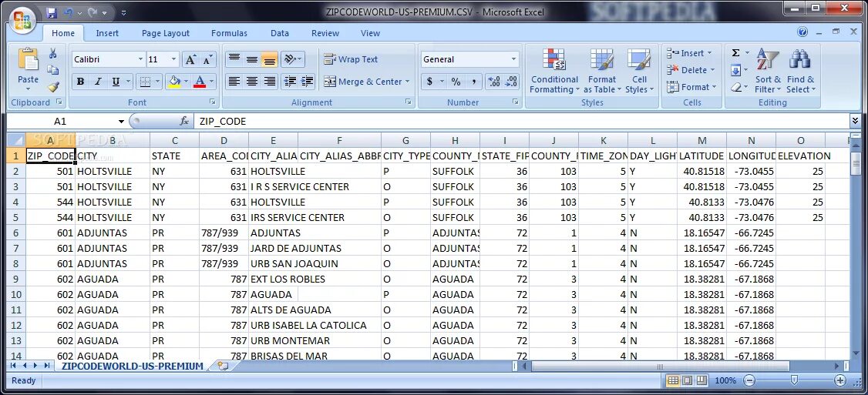868x395 pixels.
Task: Open the General number format dropdown
Action: click(x=513, y=59)
